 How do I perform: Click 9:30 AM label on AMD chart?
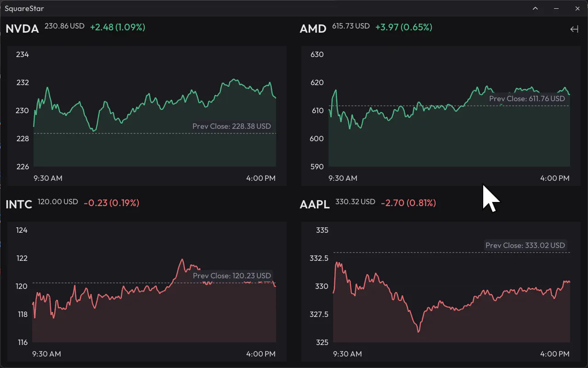tap(342, 178)
